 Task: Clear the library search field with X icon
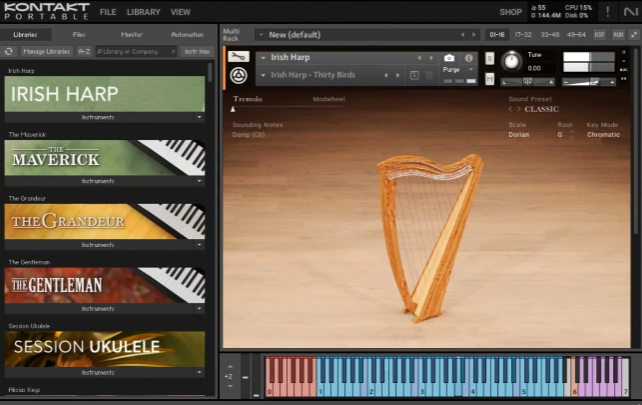click(x=173, y=52)
